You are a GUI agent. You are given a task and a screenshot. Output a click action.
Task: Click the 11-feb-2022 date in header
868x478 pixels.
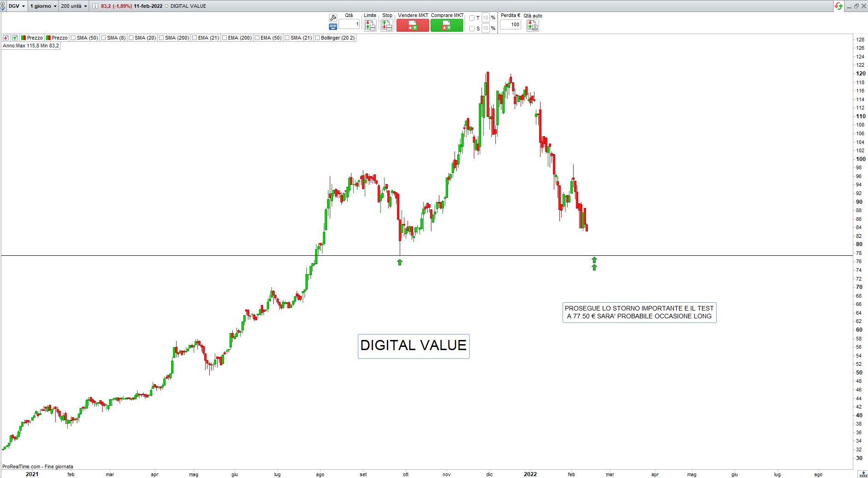[148, 6]
